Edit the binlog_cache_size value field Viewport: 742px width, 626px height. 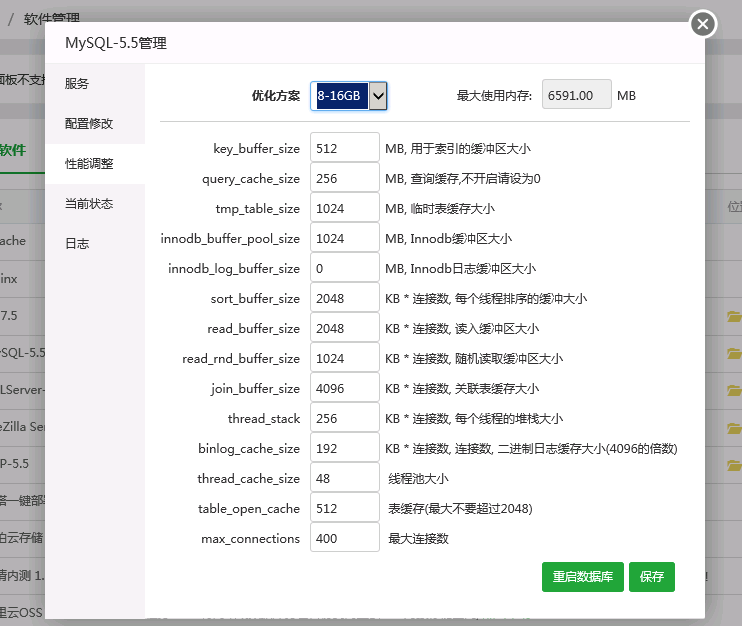tap(344, 449)
